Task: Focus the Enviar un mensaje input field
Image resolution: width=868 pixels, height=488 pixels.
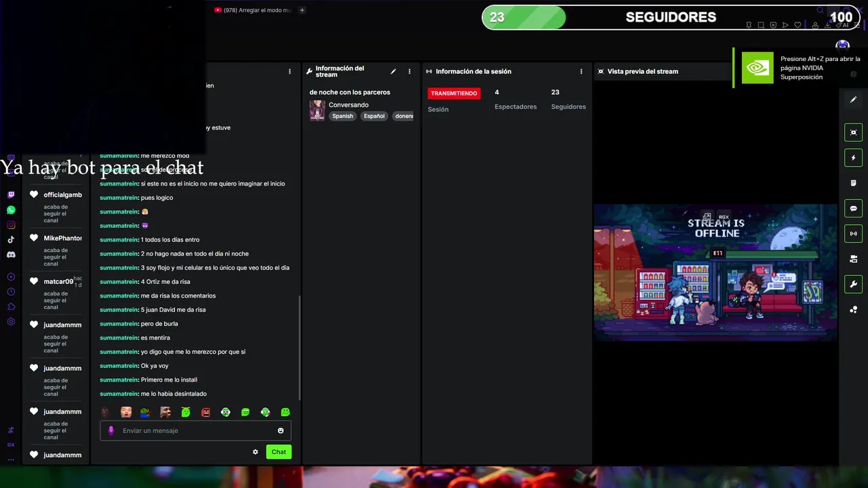Action: (x=196, y=430)
